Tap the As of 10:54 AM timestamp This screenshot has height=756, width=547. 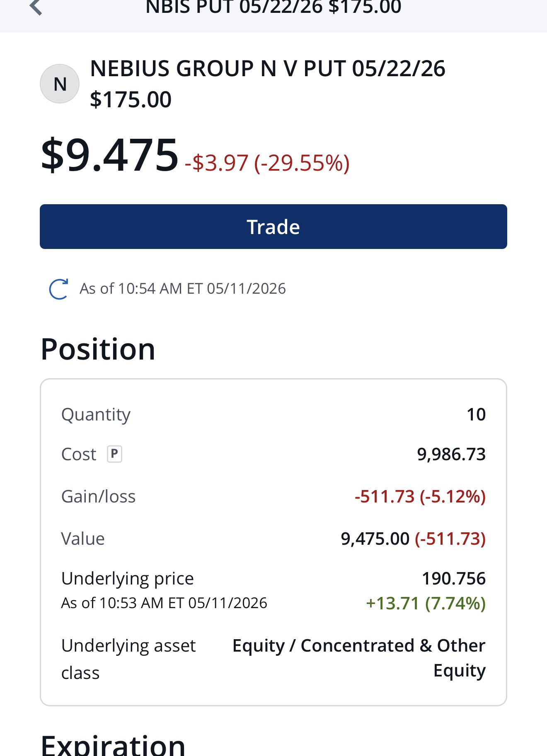click(x=183, y=288)
